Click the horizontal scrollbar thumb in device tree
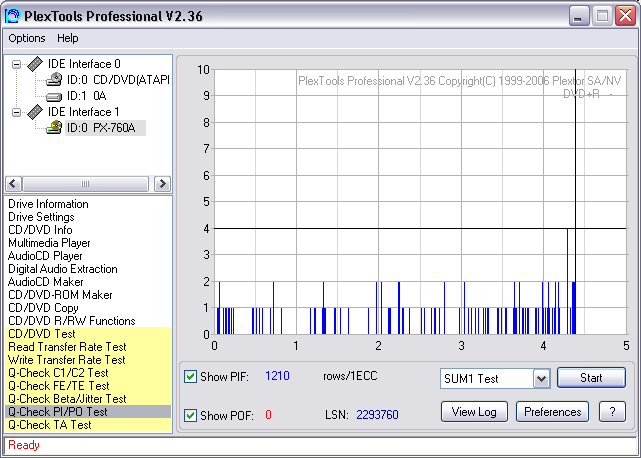Viewport: 641px width, 458px height. tap(85, 184)
